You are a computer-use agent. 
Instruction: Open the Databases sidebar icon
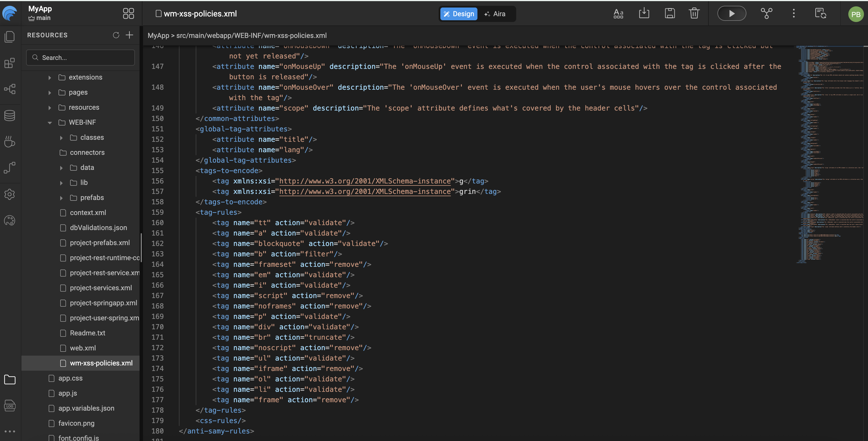click(x=10, y=115)
